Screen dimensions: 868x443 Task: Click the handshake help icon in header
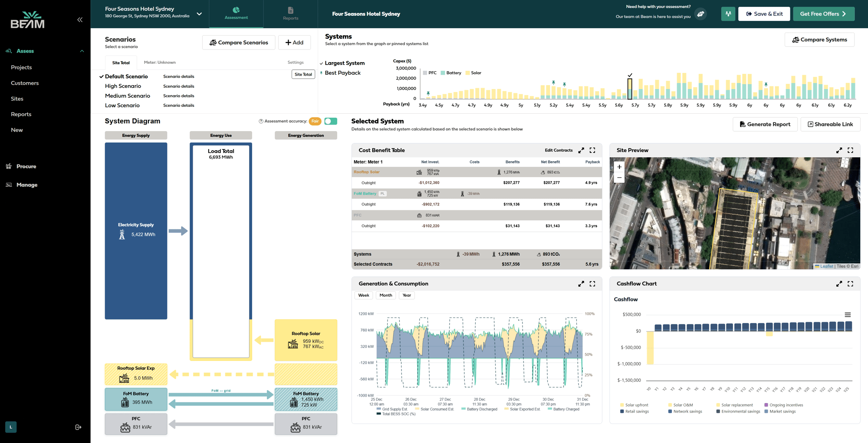700,14
